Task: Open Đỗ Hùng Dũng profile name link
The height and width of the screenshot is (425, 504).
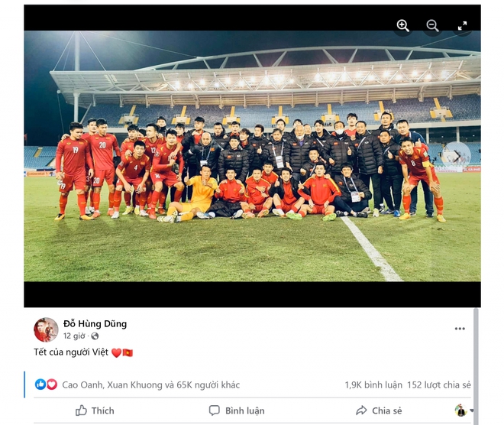Action: (95, 323)
